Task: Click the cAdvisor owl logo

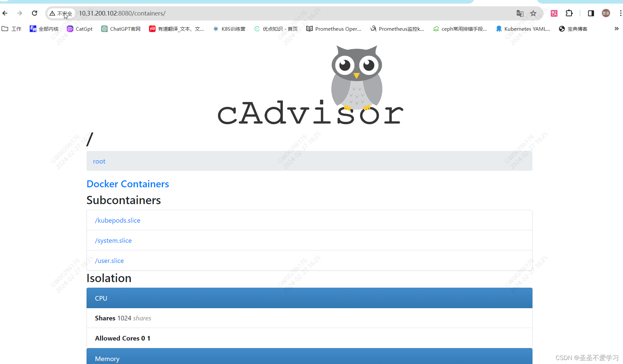Action: pyautogui.click(x=310, y=85)
